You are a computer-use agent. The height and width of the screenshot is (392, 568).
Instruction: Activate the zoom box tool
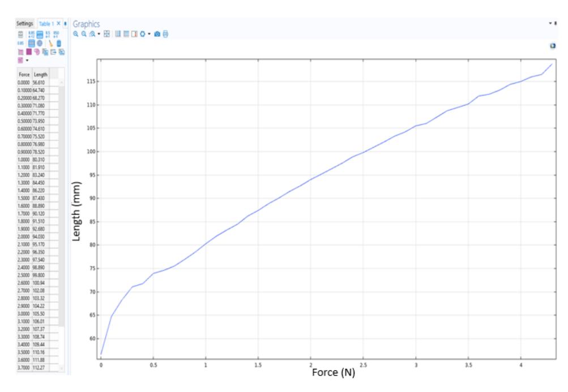tap(92, 34)
